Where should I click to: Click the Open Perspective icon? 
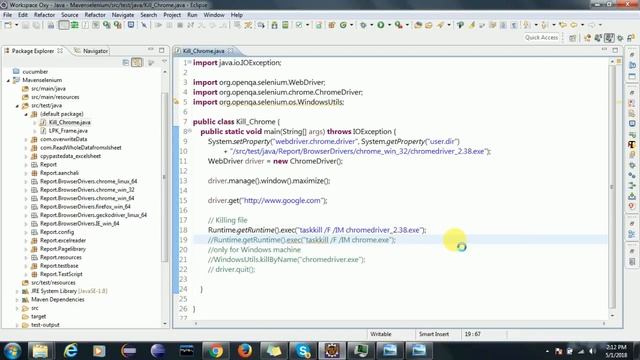click(x=572, y=38)
